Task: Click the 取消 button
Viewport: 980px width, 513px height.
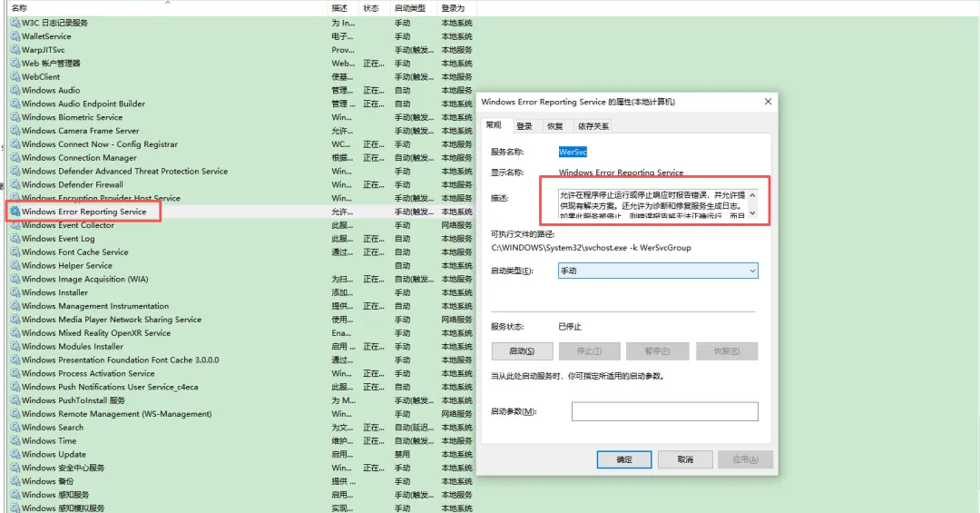Action: tap(685, 459)
